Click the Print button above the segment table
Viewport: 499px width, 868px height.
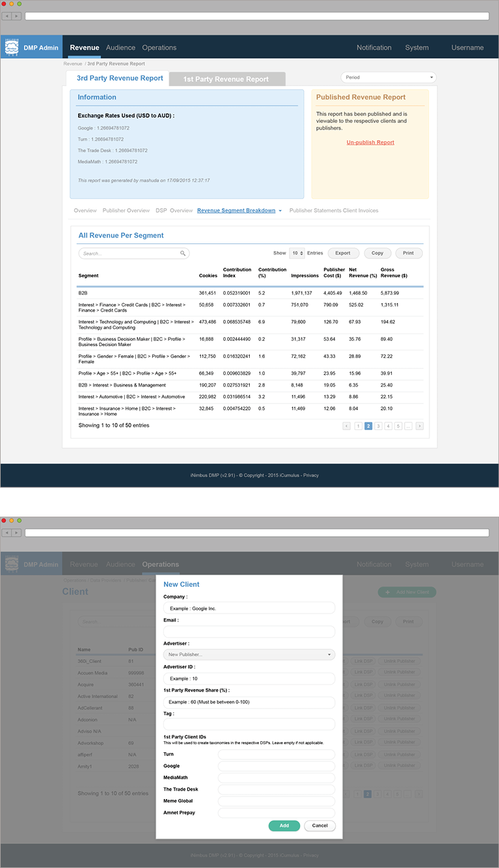coord(408,253)
